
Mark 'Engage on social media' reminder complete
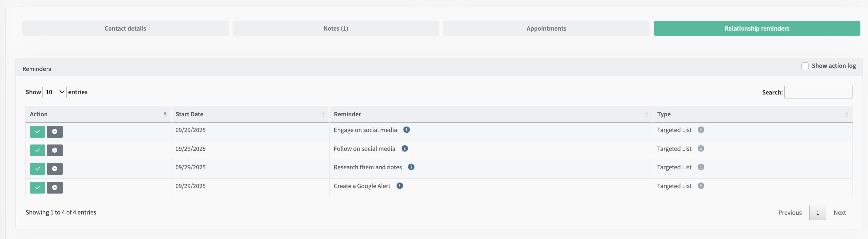[x=37, y=132]
